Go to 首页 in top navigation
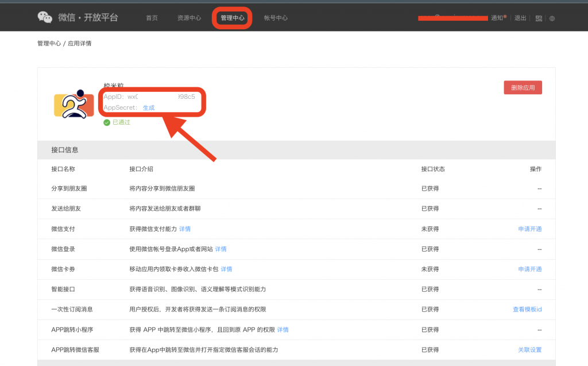 coord(152,18)
